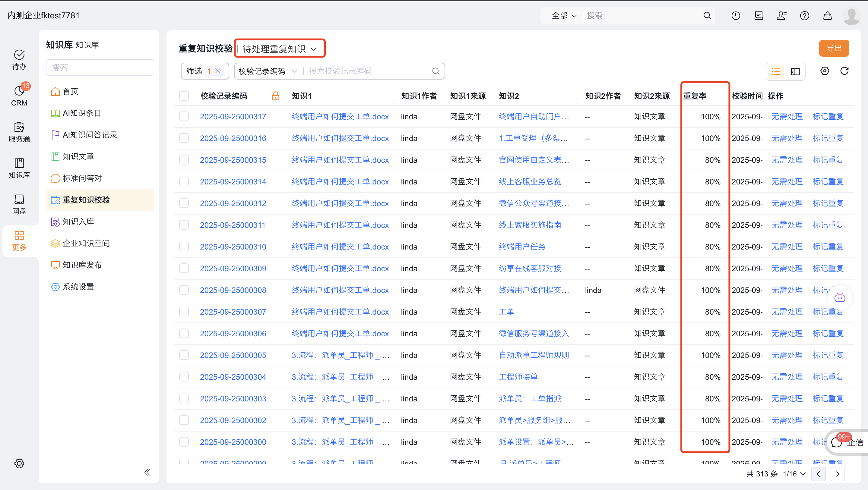Toggle the select-all checkbox in table header
This screenshot has height=490, width=868.
point(184,96)
